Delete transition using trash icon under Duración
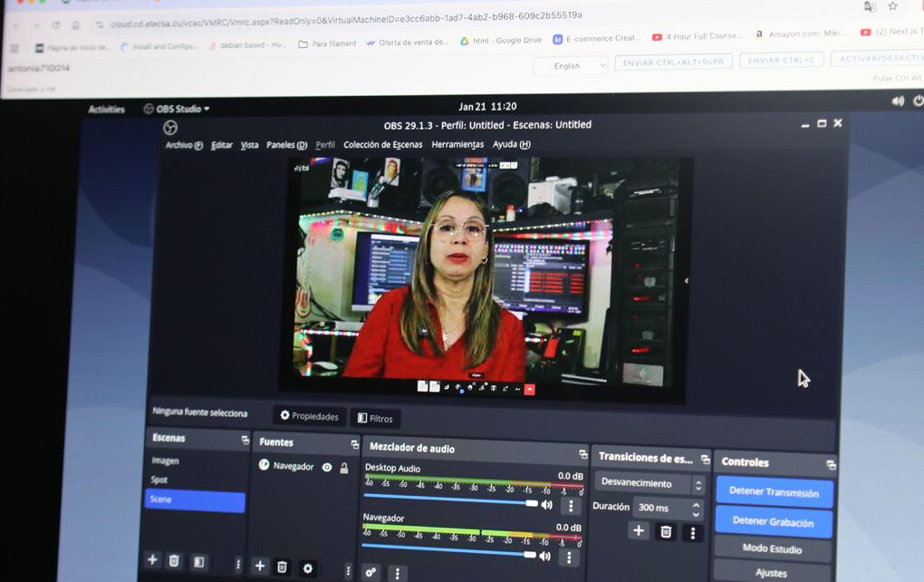The image size is (924, 582). [666, 532]
